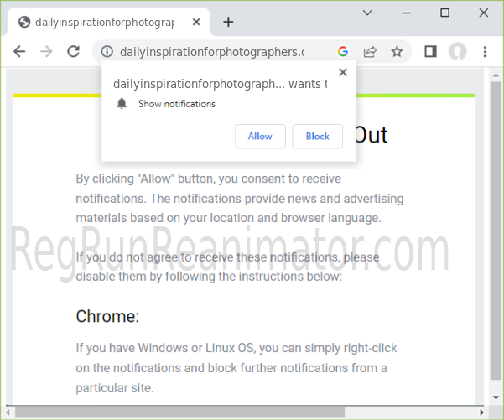Viewport: 504px width, 420px height.
Task: Dismiss the notification permission popup
Action: 342,73
